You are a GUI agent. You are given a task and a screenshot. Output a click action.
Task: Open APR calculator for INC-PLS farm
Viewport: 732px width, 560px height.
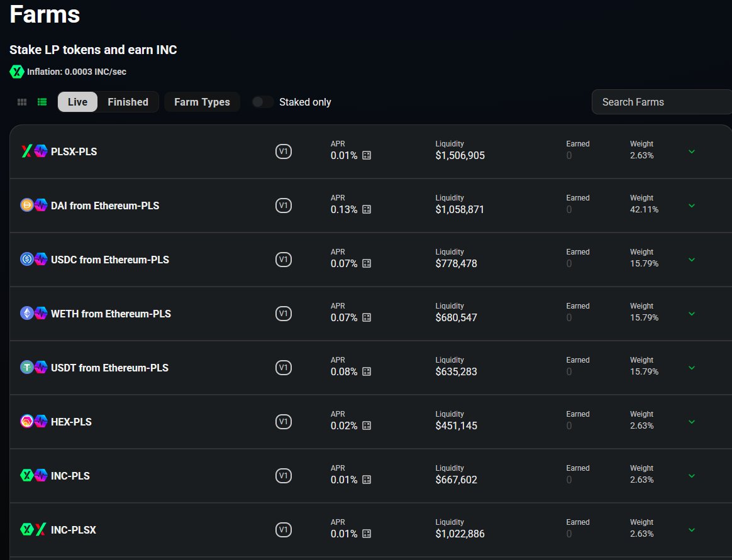(367, 480)
